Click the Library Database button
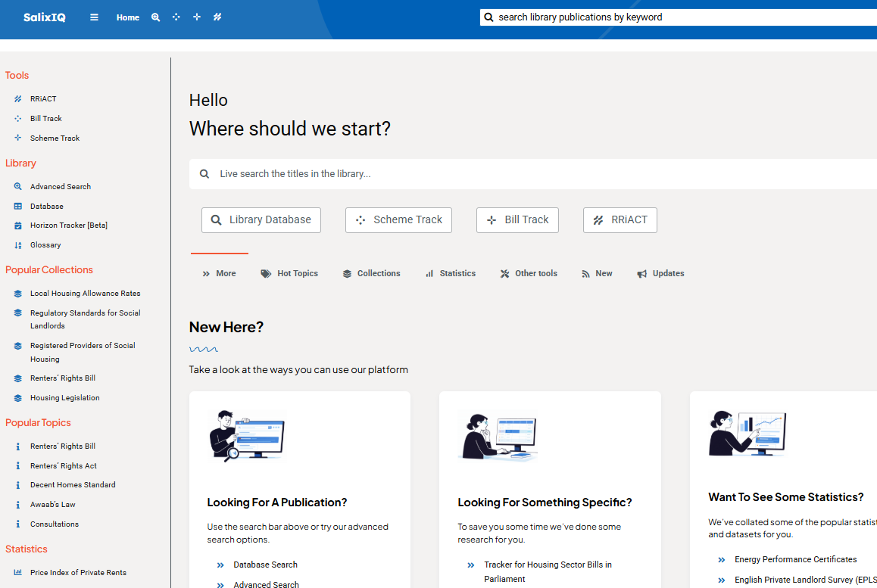This screenshot has width=877, height=588. pyautogui.click(x=261, y=220)
